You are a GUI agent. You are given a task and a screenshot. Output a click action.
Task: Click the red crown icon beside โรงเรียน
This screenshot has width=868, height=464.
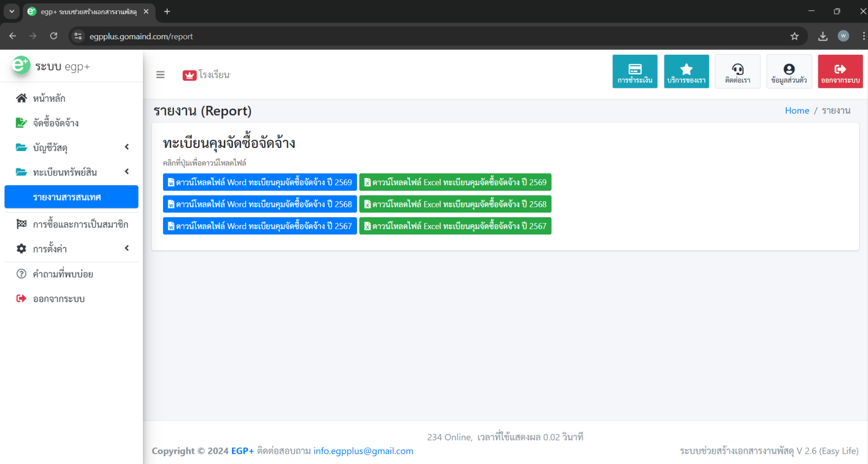189,75
